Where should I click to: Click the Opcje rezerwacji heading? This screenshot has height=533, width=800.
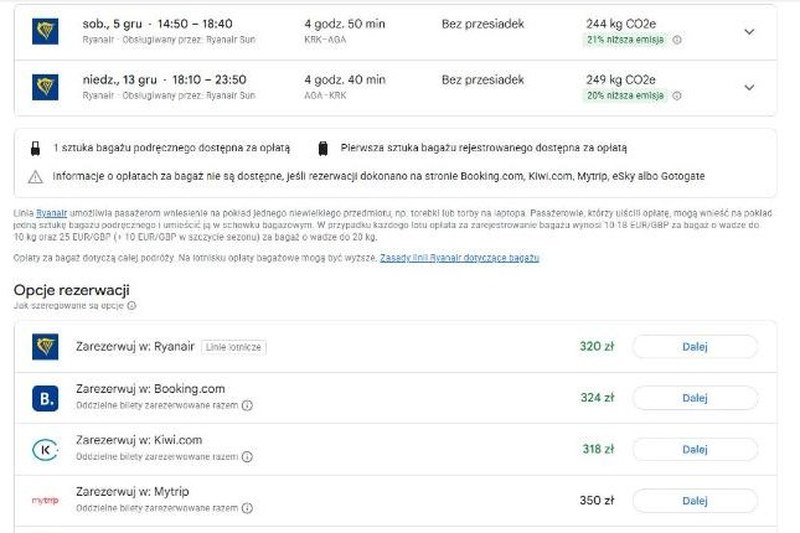click(x=71, y=290)
